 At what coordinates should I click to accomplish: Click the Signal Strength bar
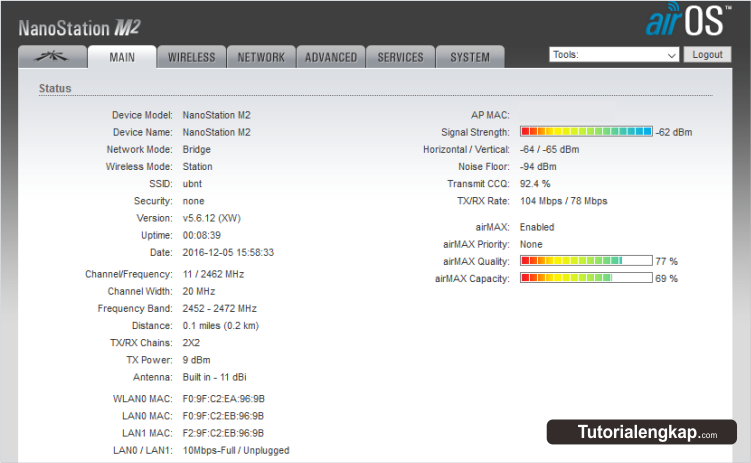tap(586, 132)
